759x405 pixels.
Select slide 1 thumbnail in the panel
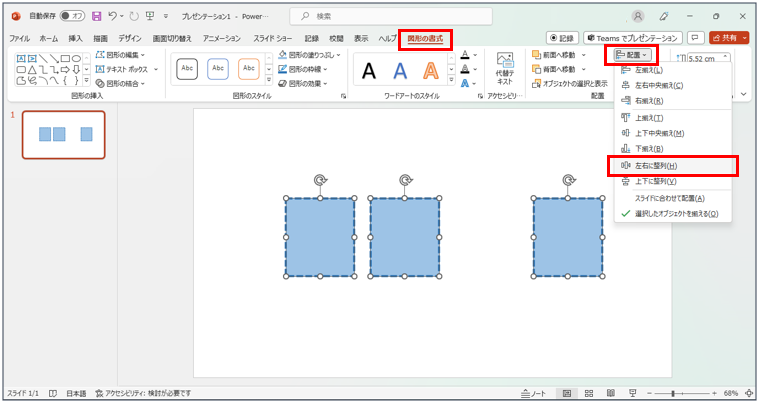pyautogui.click(x=63, y=135)
